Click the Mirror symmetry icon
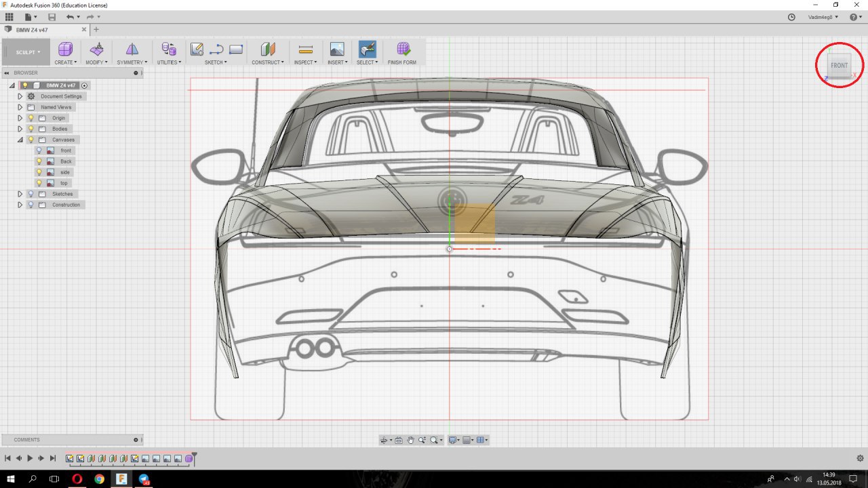This screenshot has width=868, height=488. pyautogui.click(x=132, y=49)
